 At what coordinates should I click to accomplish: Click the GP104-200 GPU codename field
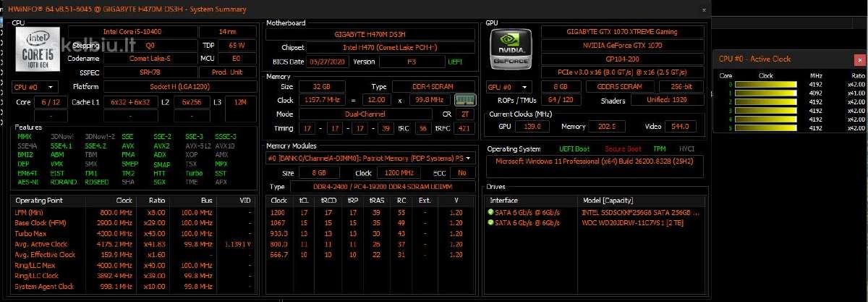point(622,59)
